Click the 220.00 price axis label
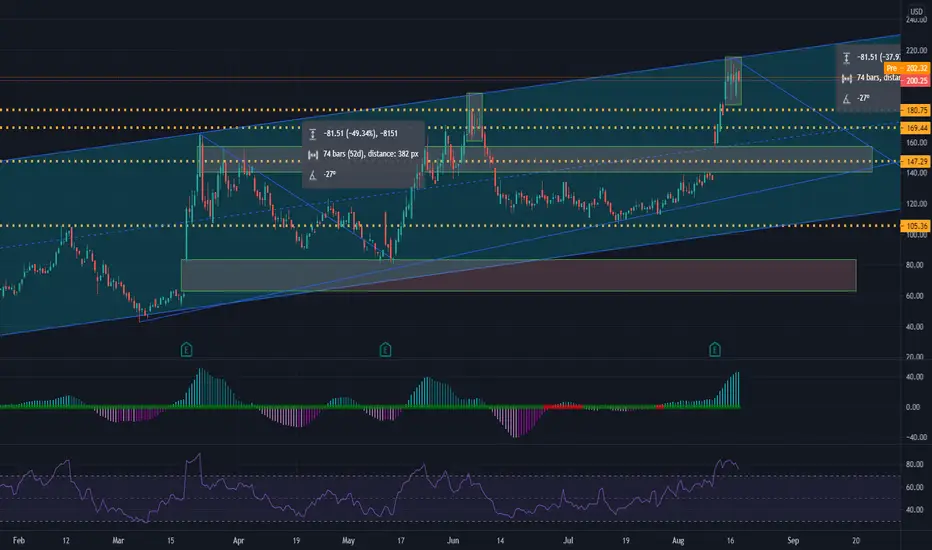This screenshot has width=932, height=550. pyautogui.click(x=916, y=51)
